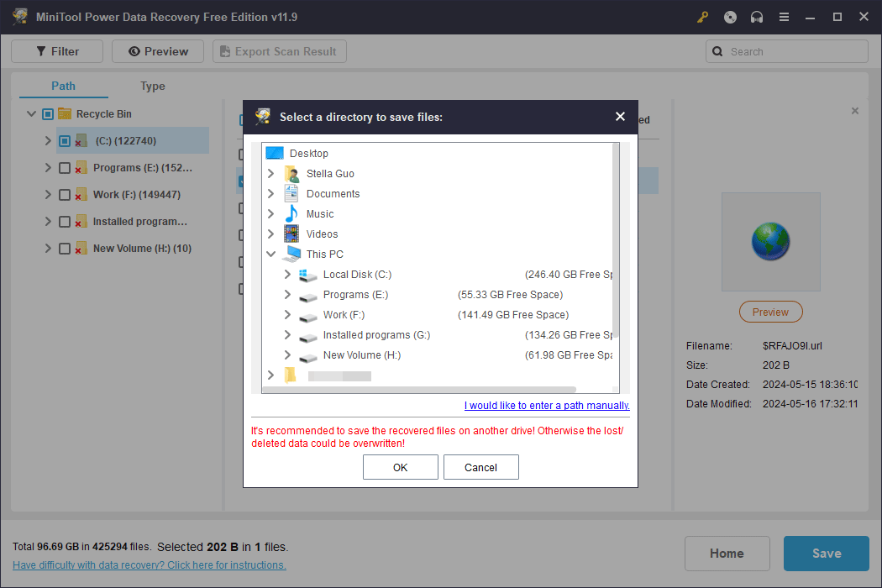Click the Recycle Bin folder icon
This screenshot has width=882, height=588.
65,113
